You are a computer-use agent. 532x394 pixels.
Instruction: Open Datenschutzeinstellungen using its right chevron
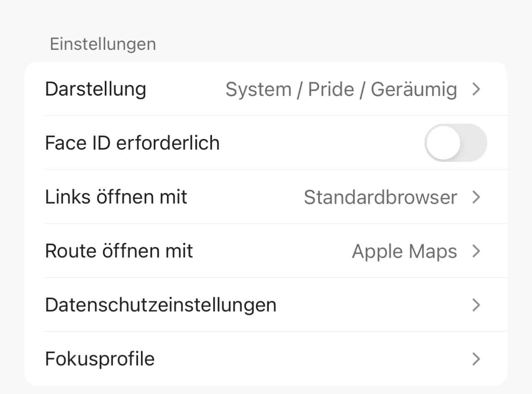(476, 305)
